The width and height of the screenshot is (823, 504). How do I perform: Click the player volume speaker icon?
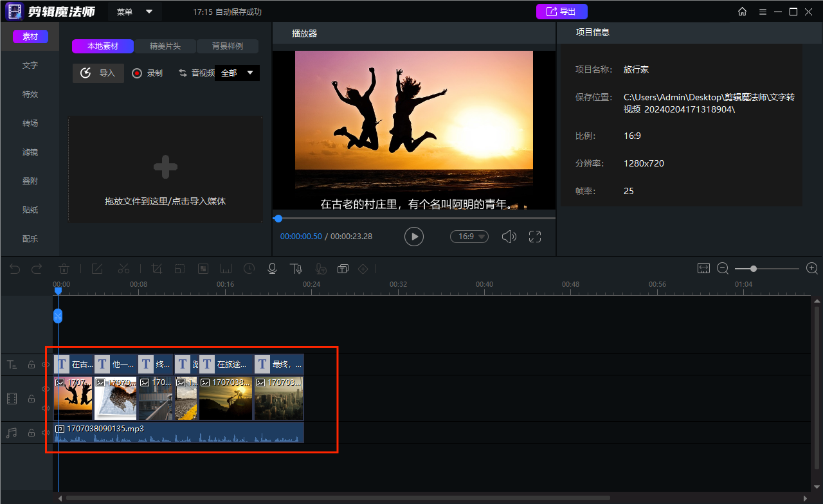509,237
